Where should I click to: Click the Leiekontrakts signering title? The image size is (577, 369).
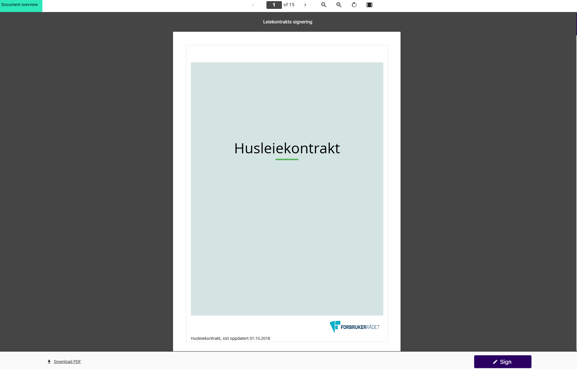[x=287, y=22]
